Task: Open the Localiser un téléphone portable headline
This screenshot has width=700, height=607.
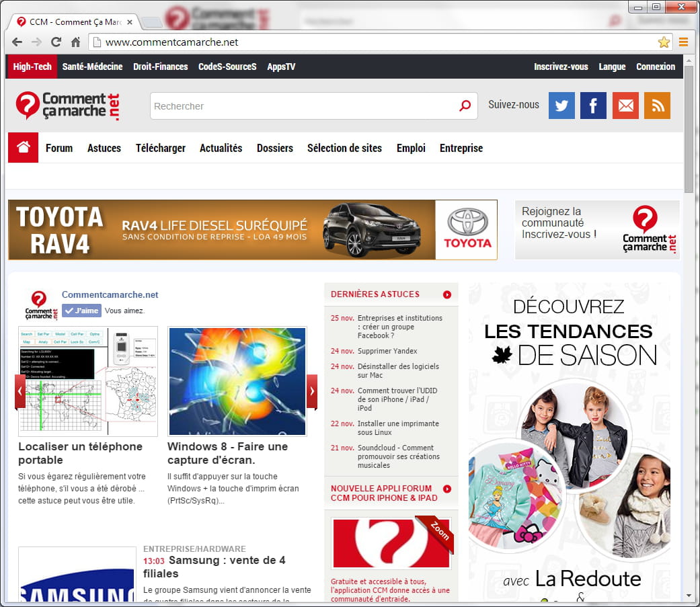Action: click(81, 453)
